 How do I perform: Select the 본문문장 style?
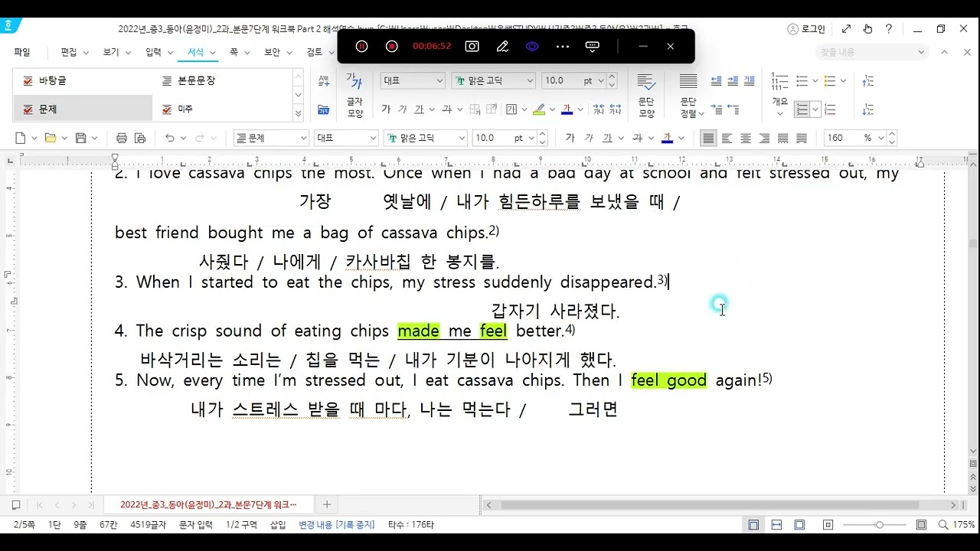click(222, 80)
